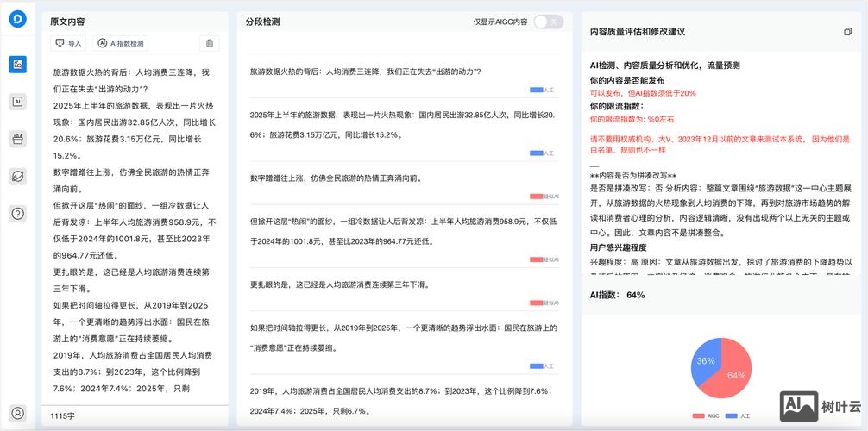Select the red 64% pie slice

pos(733,372)
